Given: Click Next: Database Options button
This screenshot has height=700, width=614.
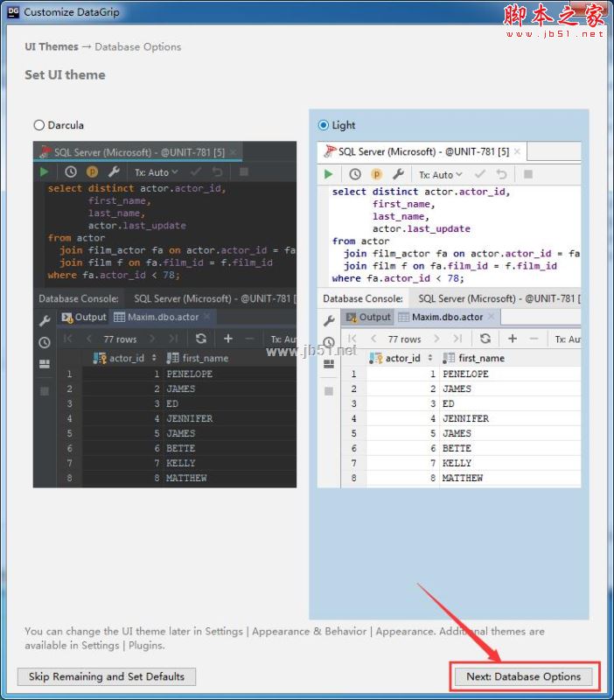Looking at the screenshot, I should pos(523,676).
